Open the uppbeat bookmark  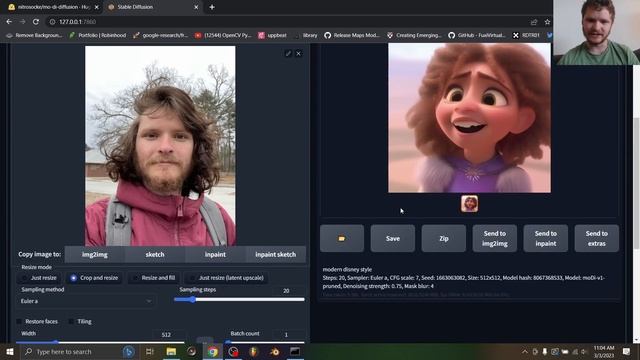pos(272,36)
